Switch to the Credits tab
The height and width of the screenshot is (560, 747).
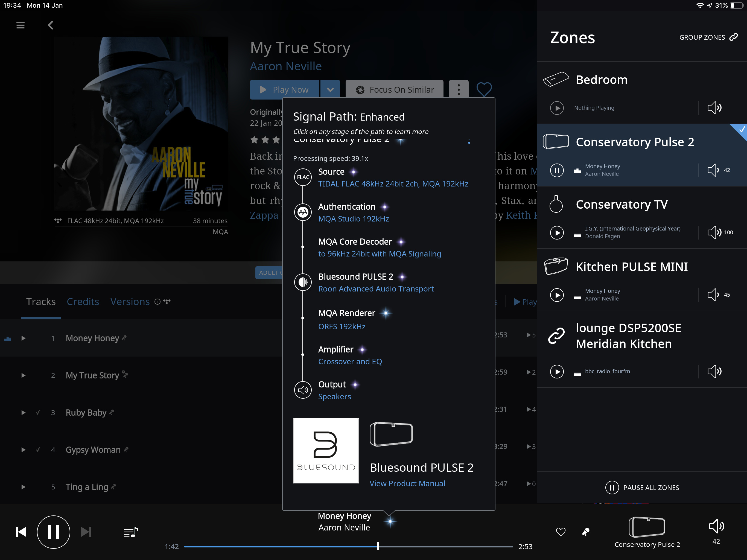[83, 302]
